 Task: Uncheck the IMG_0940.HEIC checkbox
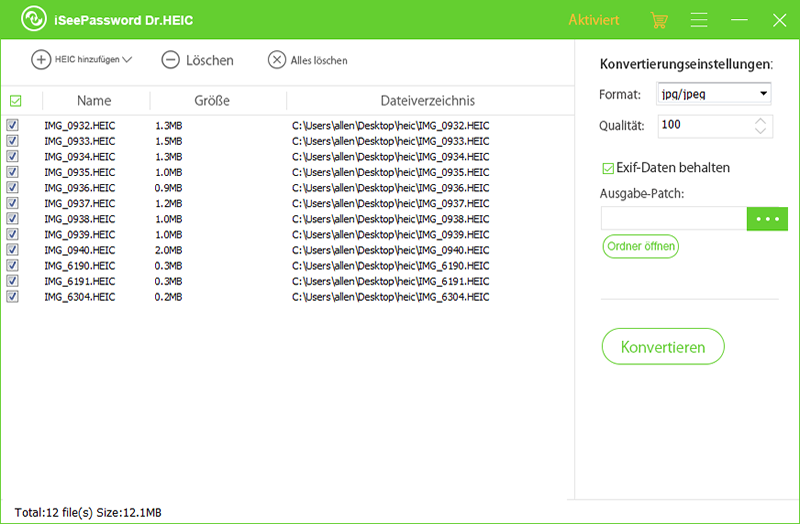(x=12, y=249)
